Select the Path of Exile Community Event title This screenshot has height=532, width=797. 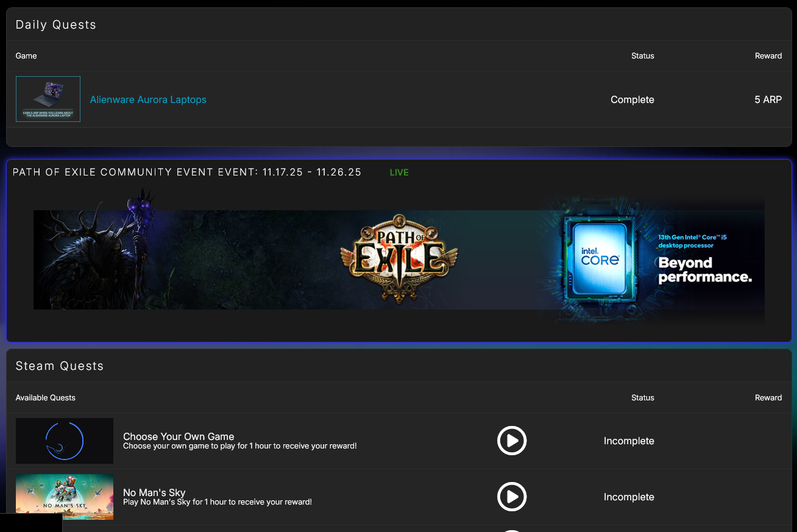tap(187, 172)
